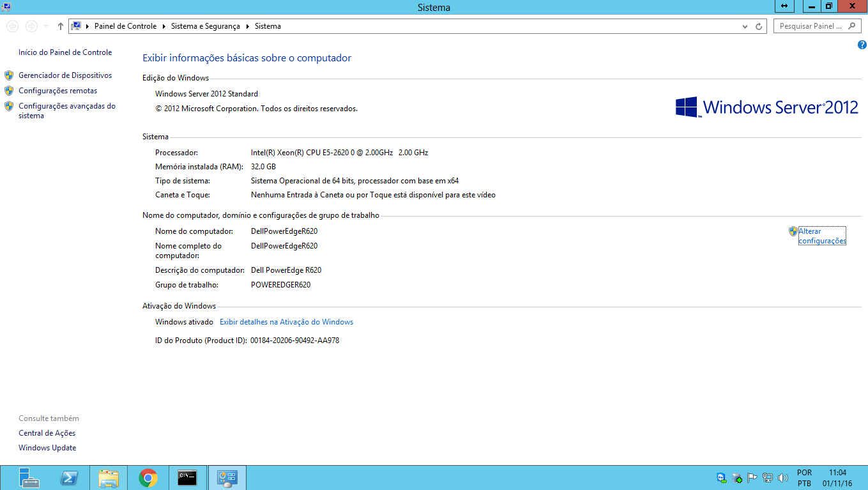Screen dimensions: 868x490
Task: Open the Windows Update link
Action: [47, 448]
